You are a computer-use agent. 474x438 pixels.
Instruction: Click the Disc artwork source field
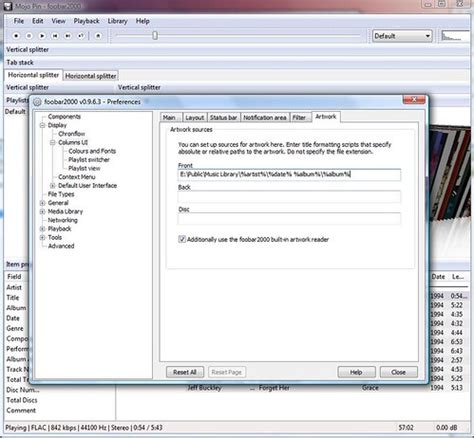click(x=289, y=219)
